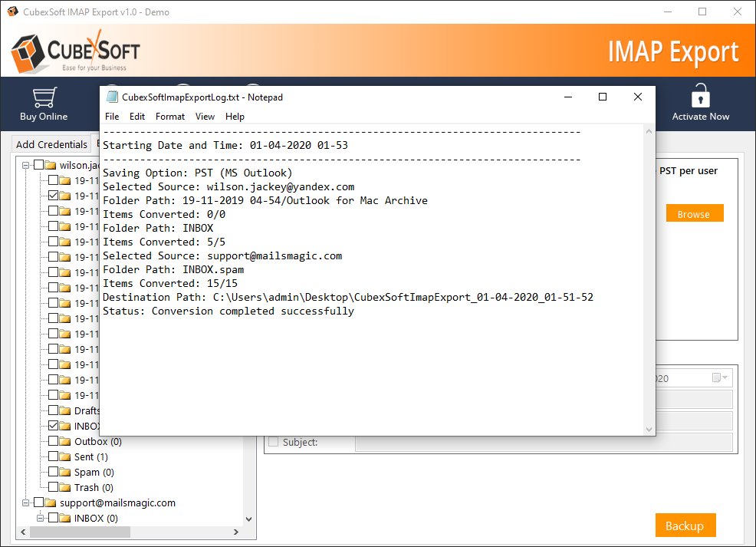This screenshot has width=756, height=547.
Task: Click the folder tree scroll-right arrow
Action: pos(235,532)
